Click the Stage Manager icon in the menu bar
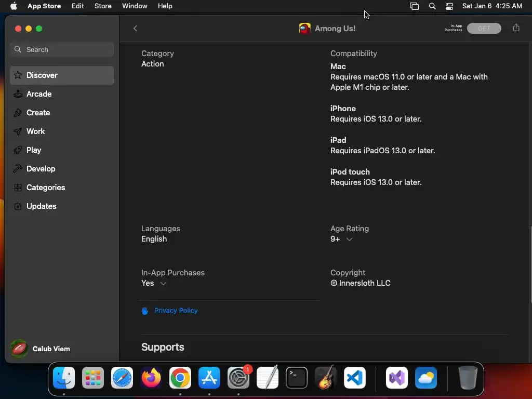 [x=414, y=6]
